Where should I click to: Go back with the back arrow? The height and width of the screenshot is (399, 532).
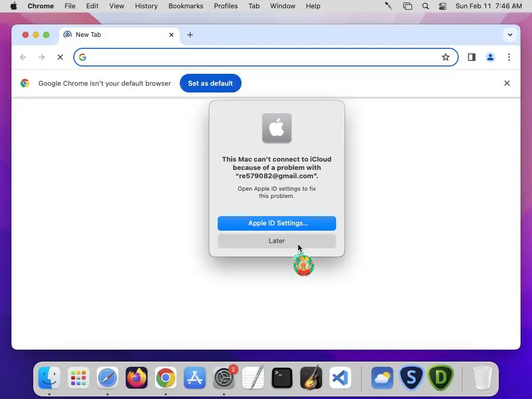pos(23,57)
